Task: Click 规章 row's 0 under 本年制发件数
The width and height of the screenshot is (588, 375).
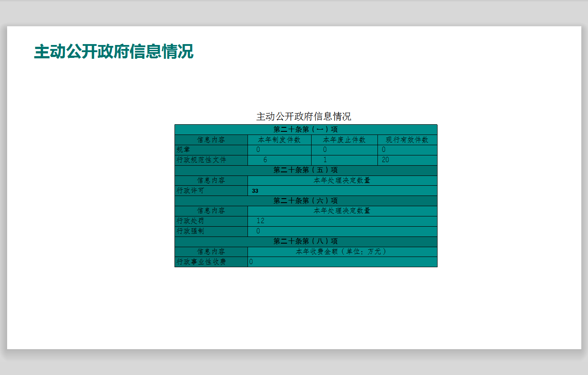Action: [258, 150]
